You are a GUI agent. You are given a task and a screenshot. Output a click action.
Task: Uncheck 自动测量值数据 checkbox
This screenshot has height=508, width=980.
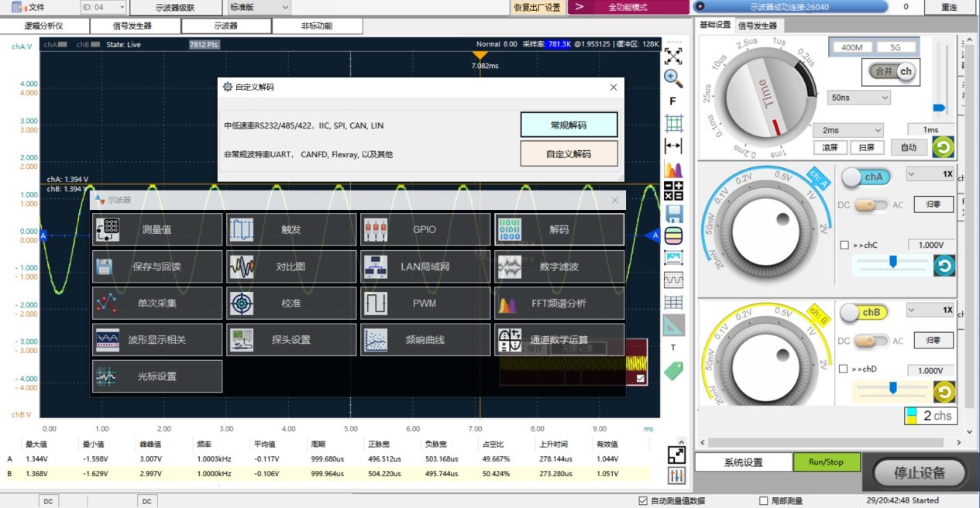(642, 500)
